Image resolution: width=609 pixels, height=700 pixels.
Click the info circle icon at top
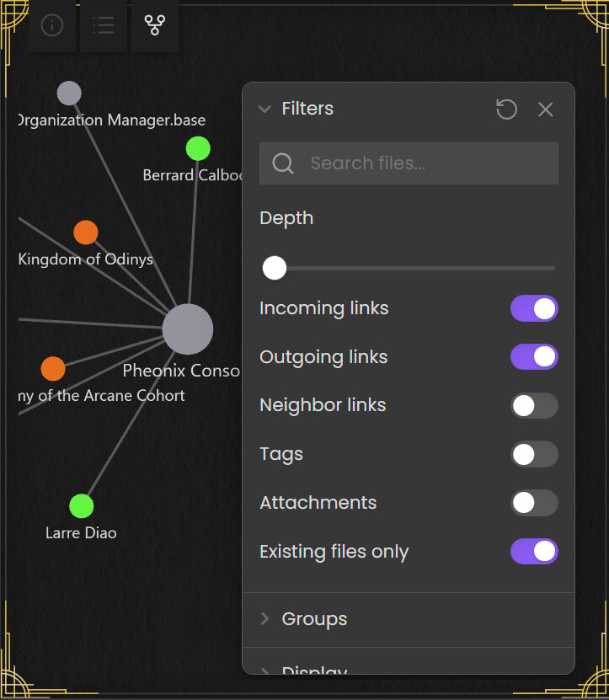pyautogui.click(x=52, y=26)
